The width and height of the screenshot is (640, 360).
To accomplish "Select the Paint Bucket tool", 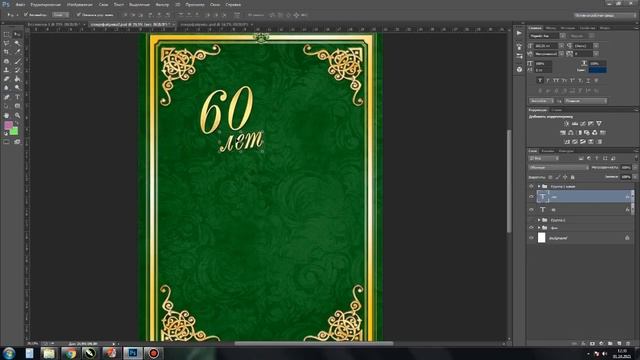I will 17,79.
